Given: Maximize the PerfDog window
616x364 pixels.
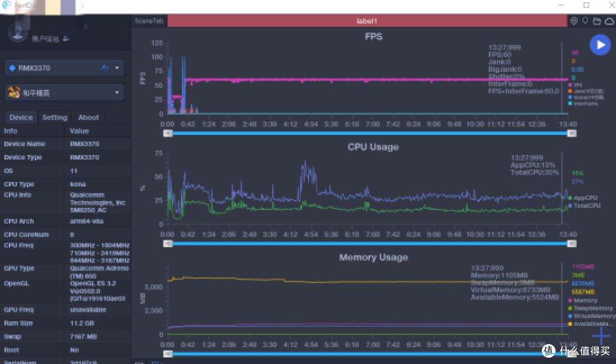Looking at the screenshot, I should (586, 5).
